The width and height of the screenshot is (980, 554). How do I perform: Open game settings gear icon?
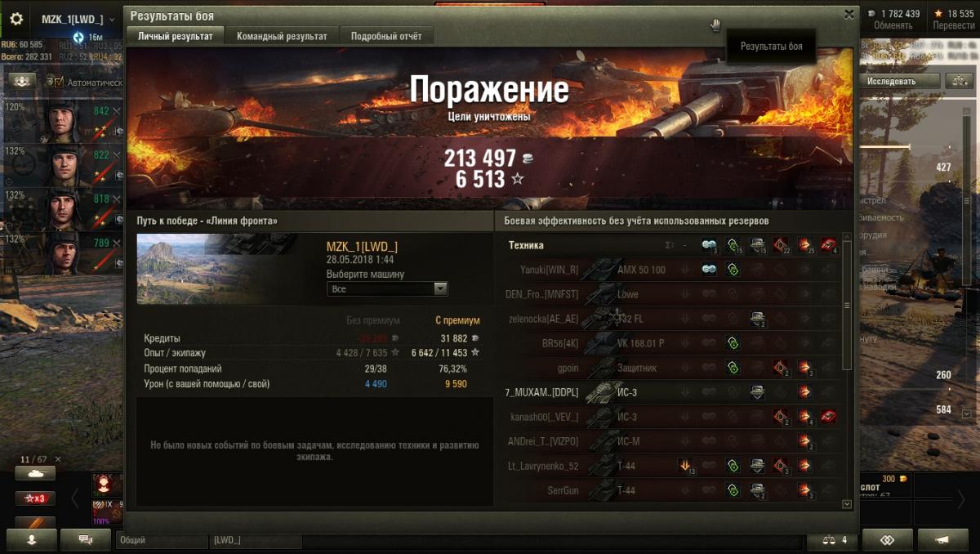[16, 19]
